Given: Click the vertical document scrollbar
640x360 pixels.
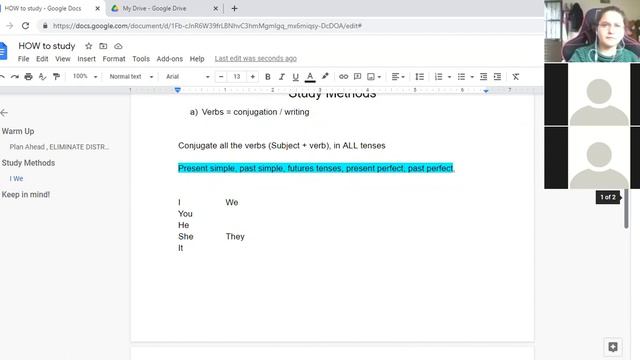Looking at the screenshot, I should (626, 208).
